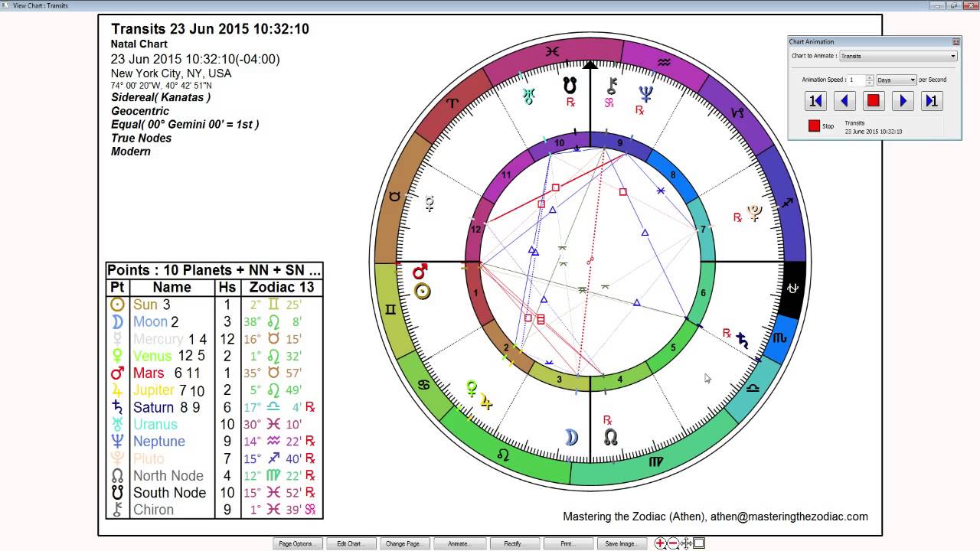Open the Days time unit dropdown

point(896,80)
